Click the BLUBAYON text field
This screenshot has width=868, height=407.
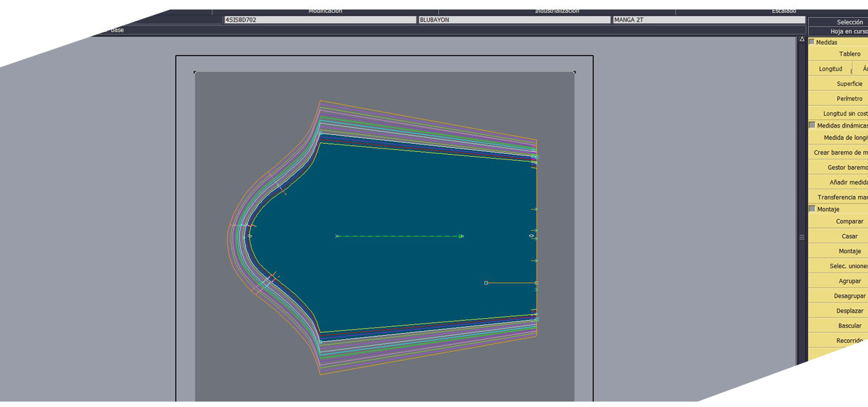click(514, 20)
